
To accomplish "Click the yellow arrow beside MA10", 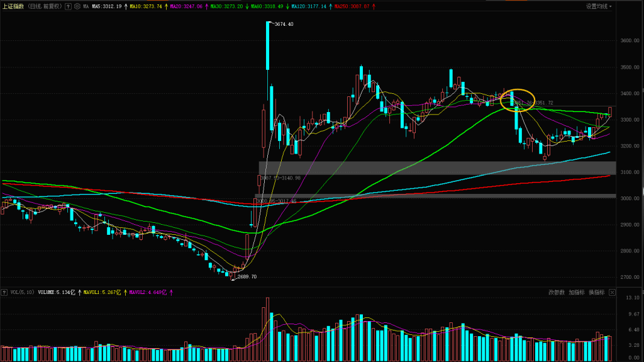I will (165, 6).
